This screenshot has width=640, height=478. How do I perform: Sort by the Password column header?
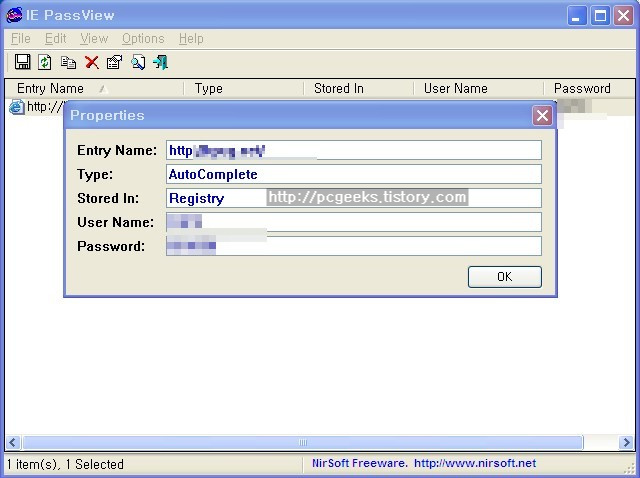pos(589,89)
